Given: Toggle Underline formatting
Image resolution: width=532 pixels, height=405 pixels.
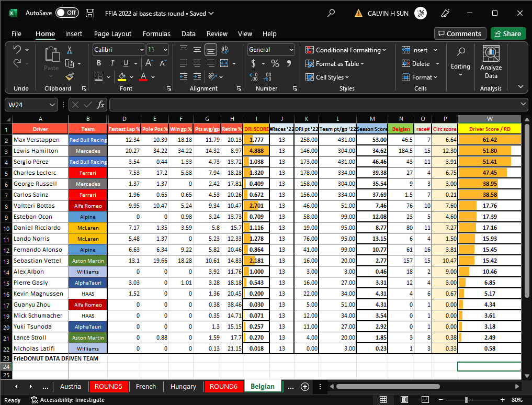Looking at the screenshot, I should 126,63.
